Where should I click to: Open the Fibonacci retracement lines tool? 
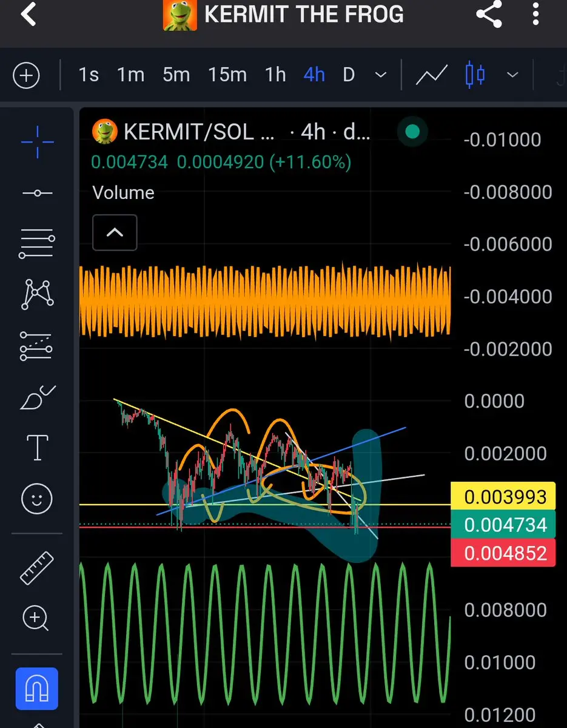[37, 244]
